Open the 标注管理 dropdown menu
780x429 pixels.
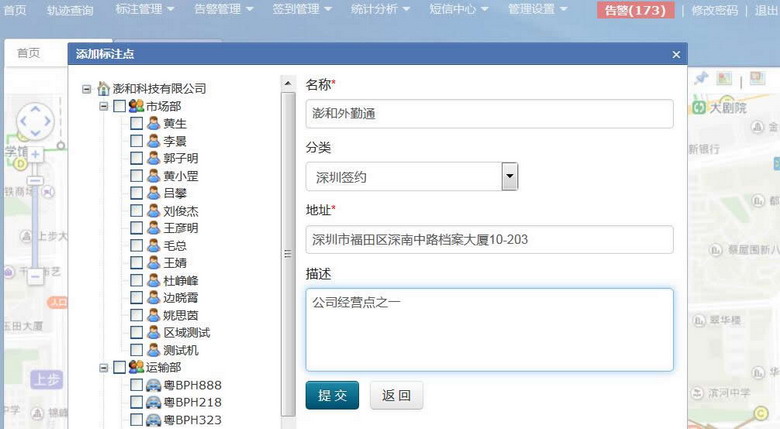point(144,9)
